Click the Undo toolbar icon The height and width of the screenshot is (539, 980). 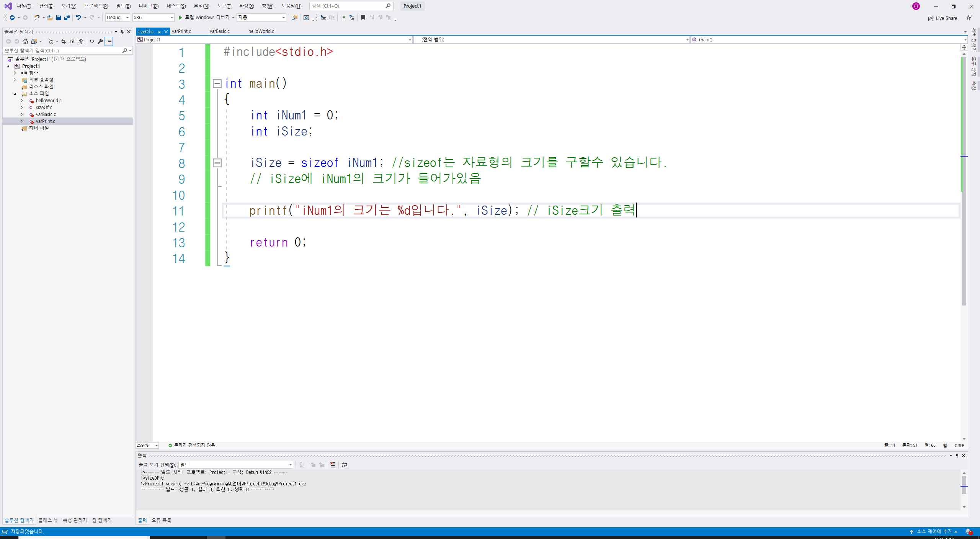coord(78,18)
